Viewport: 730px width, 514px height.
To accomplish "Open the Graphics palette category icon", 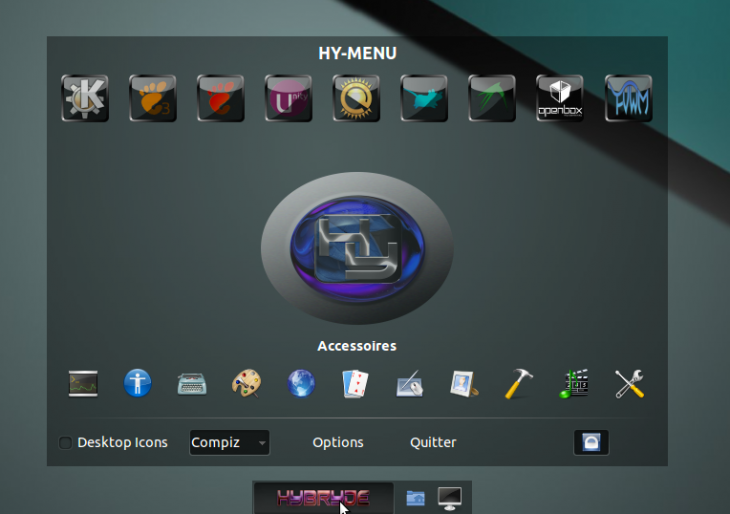I will pyautogui.click(x=246, y=383).
